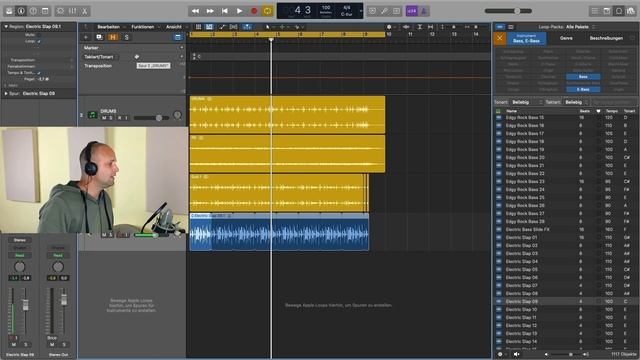Switch to the Genre tab
This screenshot has width=640, height=360.
[x=566, y=38]
